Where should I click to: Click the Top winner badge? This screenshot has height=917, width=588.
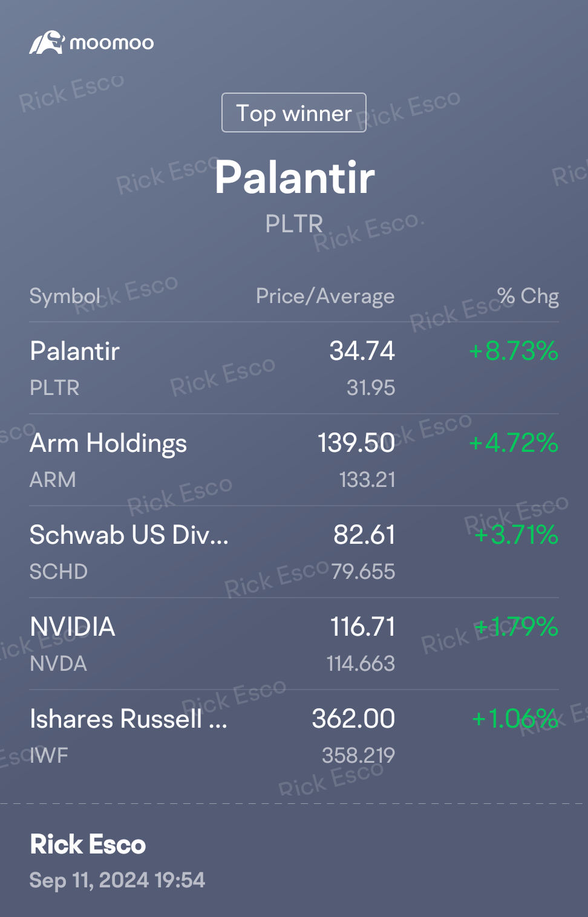coord(294,113)
